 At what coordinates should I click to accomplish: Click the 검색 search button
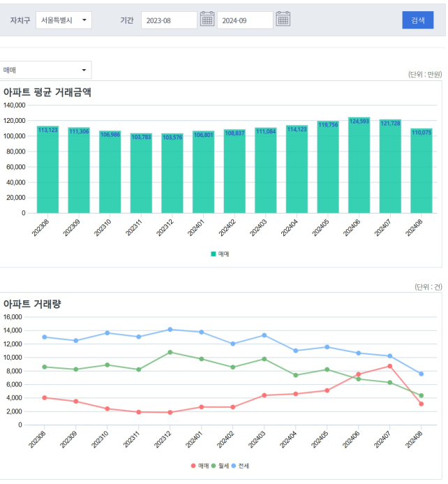[418, 20]
